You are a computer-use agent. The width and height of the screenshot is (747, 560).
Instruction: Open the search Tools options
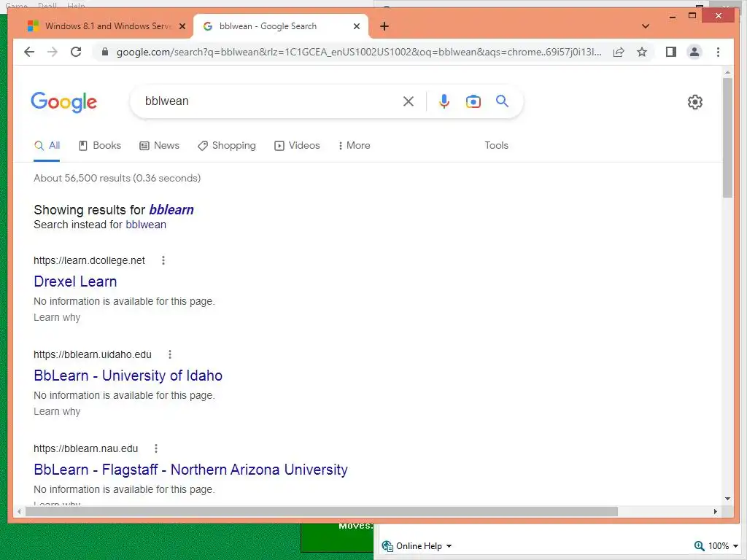pyautogui.click(x=496, y=145)
